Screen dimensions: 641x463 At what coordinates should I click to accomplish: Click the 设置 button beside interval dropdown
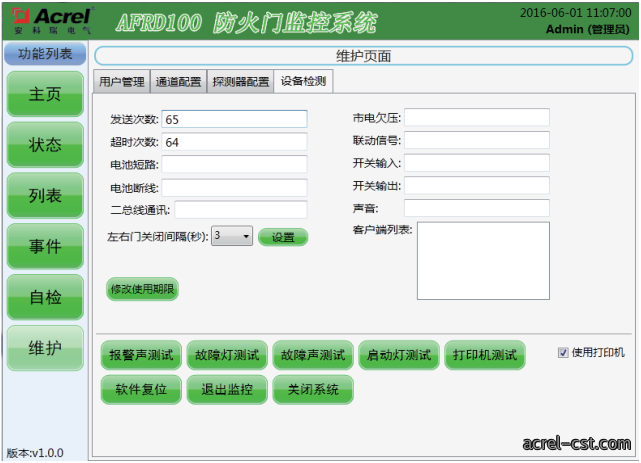pos(283,237)
